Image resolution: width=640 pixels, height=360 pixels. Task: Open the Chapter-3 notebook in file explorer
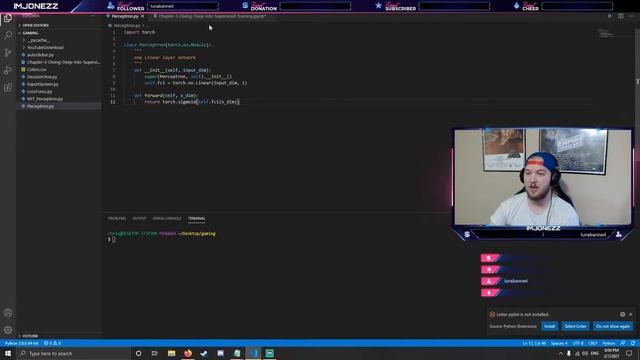pyautogui.click(x=59, y=62)
